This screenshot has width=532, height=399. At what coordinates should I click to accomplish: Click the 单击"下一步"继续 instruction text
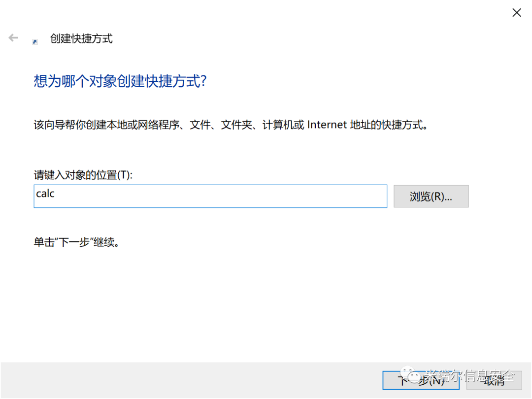click(77, 242)
